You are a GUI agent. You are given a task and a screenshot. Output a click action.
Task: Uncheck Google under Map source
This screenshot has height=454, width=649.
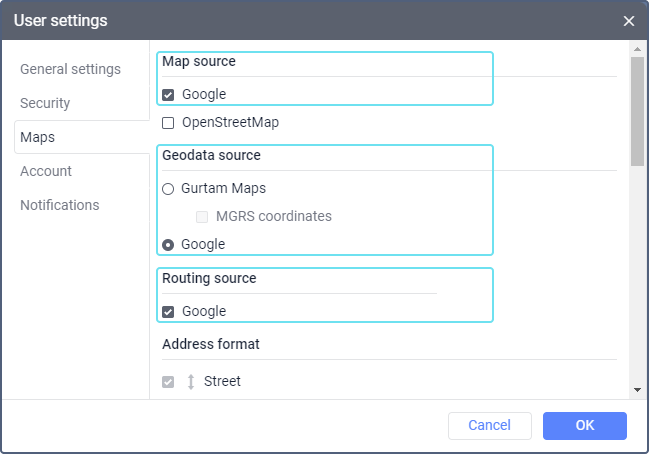(x=168, y=95)
